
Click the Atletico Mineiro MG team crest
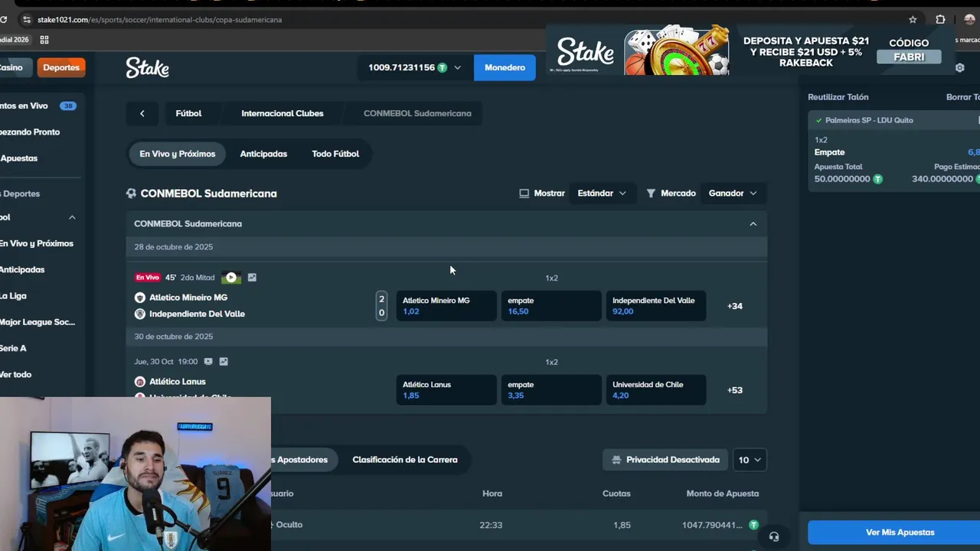(139, 298)
